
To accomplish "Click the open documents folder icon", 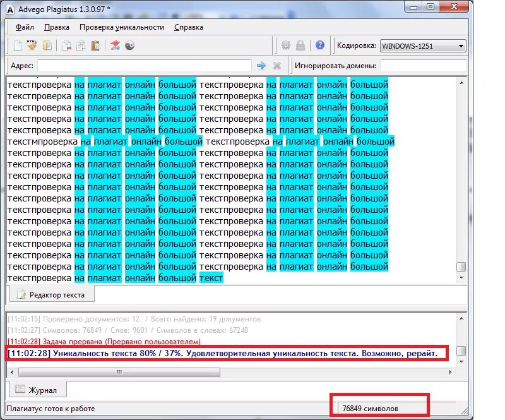I will 47,45.
